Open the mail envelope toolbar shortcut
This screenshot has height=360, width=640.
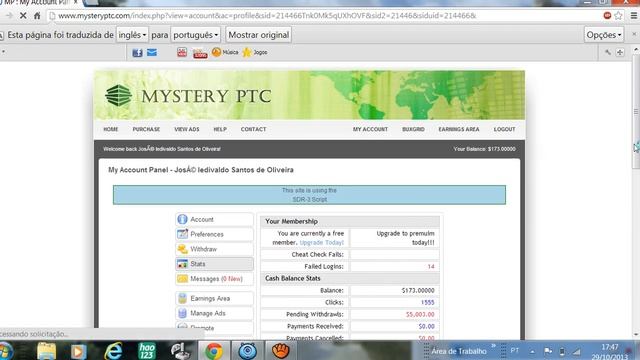point(152,53)
